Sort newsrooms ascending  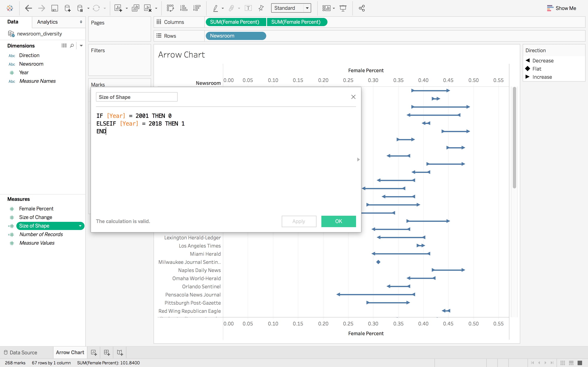[x=184, y=8]
